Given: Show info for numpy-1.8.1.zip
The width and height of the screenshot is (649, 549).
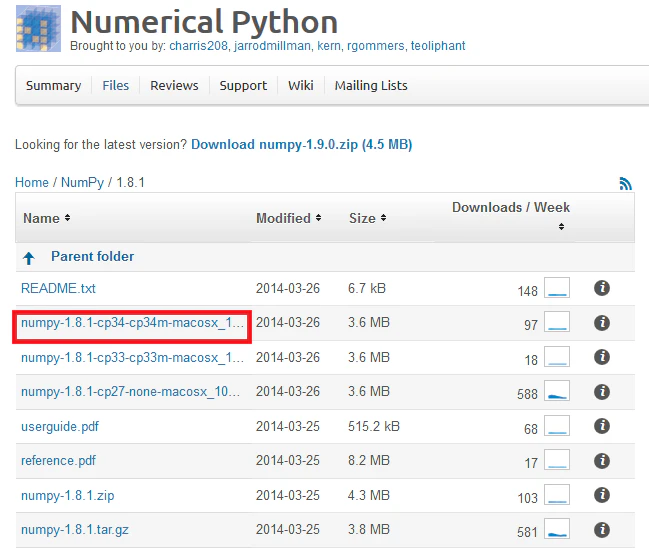Looking at the screenshot, I should point(602,495).
